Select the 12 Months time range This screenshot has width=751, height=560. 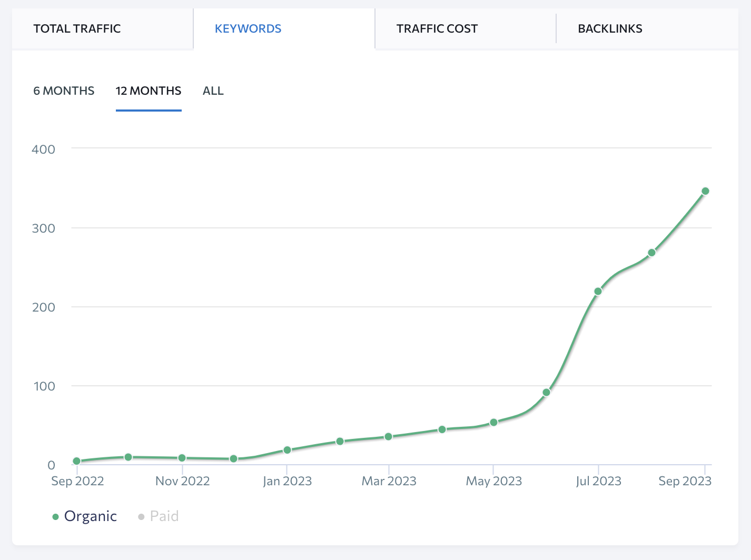coord(149,91)
